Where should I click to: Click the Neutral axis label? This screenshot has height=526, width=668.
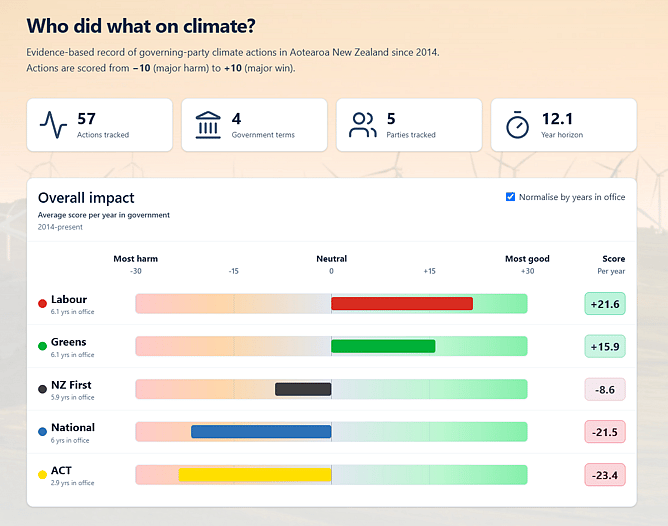(x=331, y=259)
